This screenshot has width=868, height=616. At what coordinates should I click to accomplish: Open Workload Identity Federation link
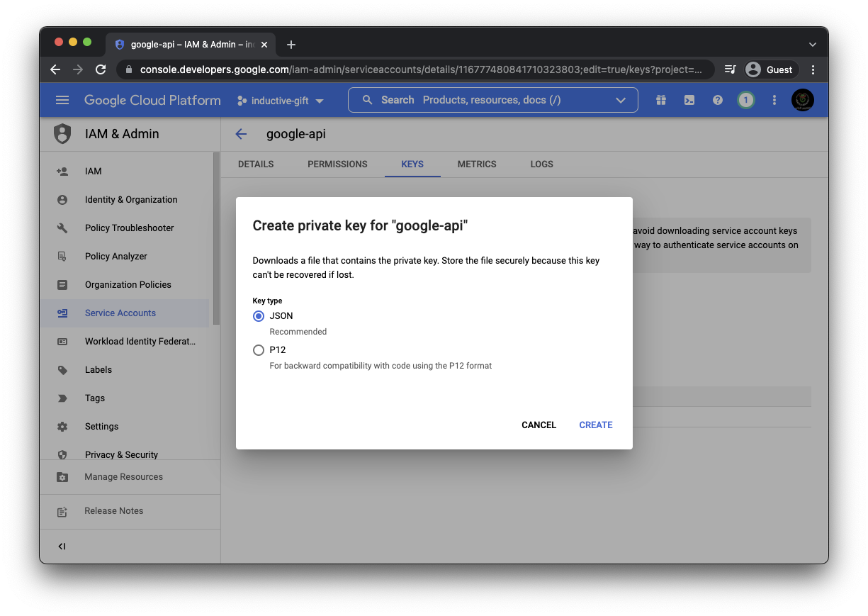(x=140, y=342)
